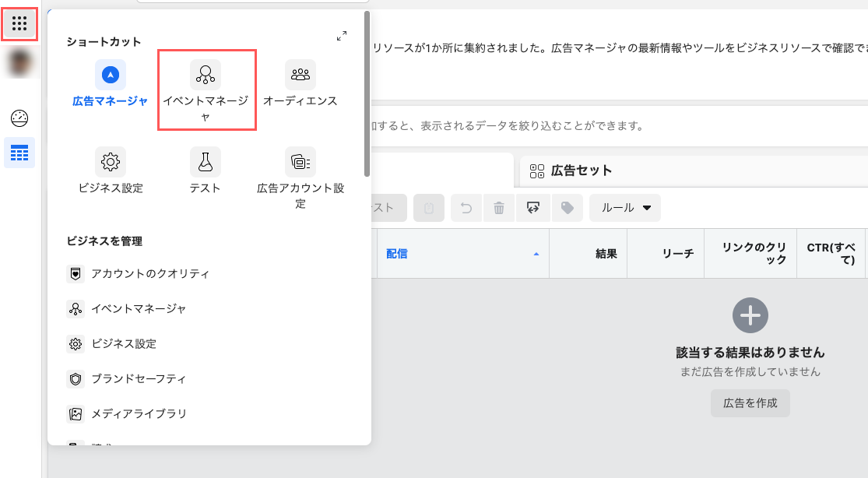Open the オーディエンス shortcut
The width and height of the screenshot is (868, 478).
[x=300, y=75]
